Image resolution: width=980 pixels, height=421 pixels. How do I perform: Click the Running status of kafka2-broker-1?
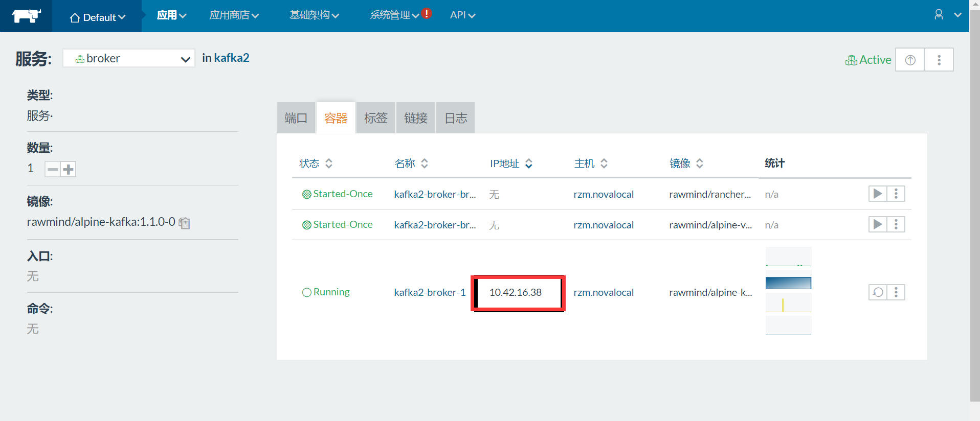[x=326, y=292]
